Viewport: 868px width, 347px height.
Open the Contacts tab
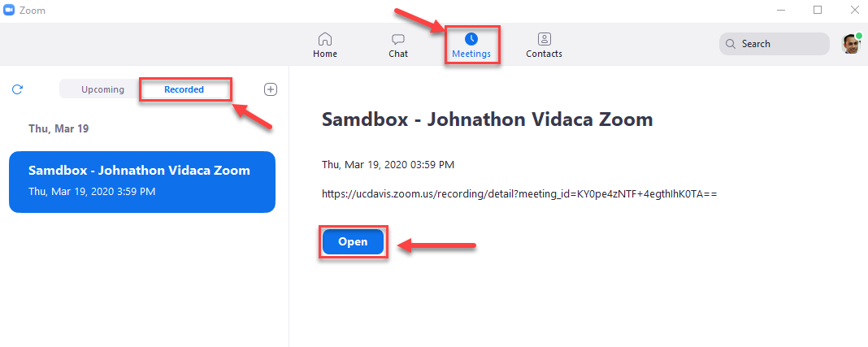click(545, 46)
